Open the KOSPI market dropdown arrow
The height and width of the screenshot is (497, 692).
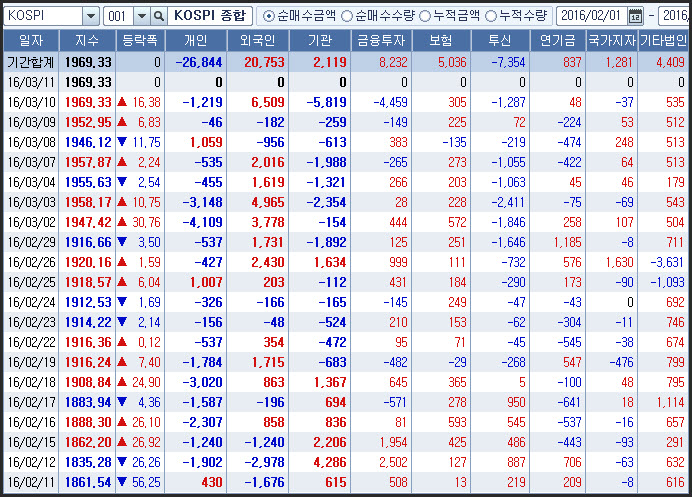click(x=90, y=16)
